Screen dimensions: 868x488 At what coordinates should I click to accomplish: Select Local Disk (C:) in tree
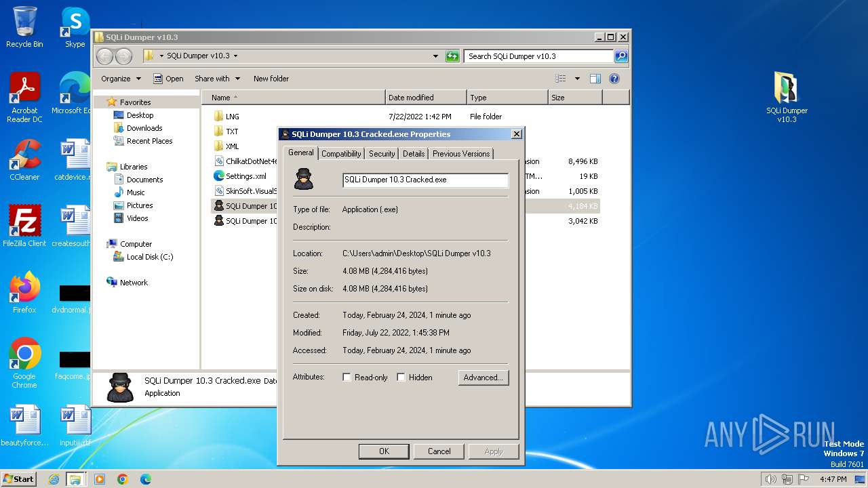tap(150, 257)
